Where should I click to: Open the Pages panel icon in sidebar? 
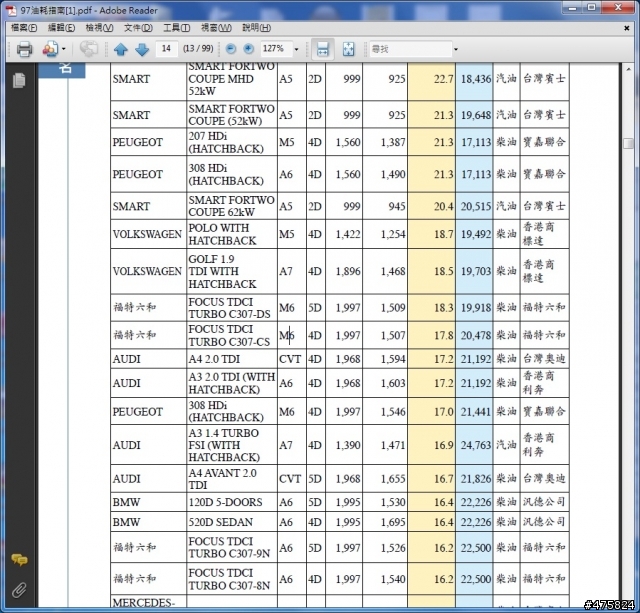coord(19,80)
